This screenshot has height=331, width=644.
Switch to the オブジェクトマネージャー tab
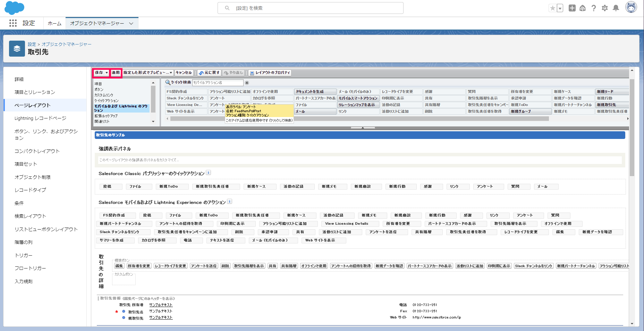(x=97, y=23)
